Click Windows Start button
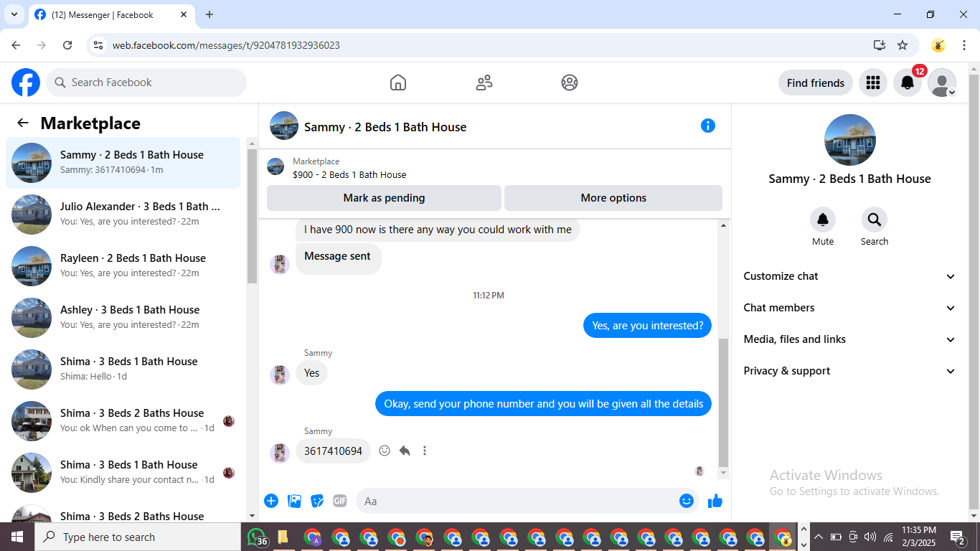This screenshot has width=980, height=551. coord(17,537)
